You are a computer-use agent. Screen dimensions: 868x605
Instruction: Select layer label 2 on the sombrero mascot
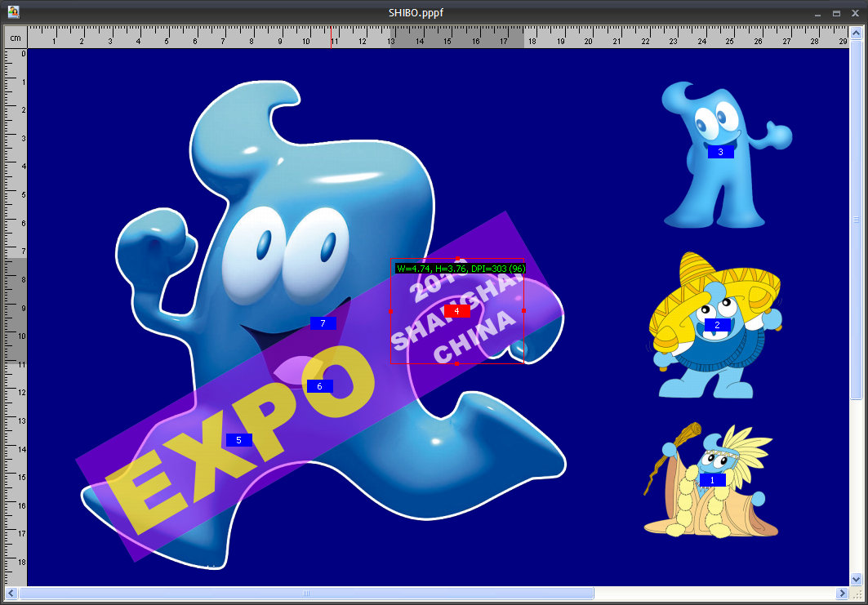(x=718, y=325)
